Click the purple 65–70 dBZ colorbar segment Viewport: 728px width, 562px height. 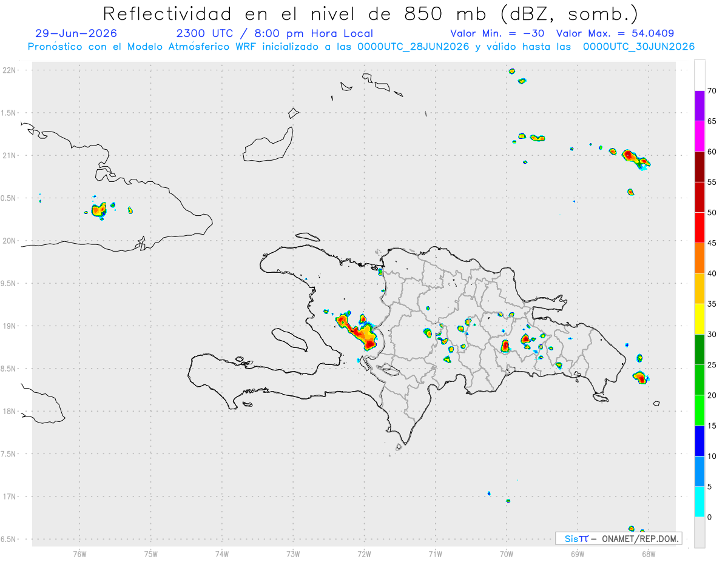[699, 106]
